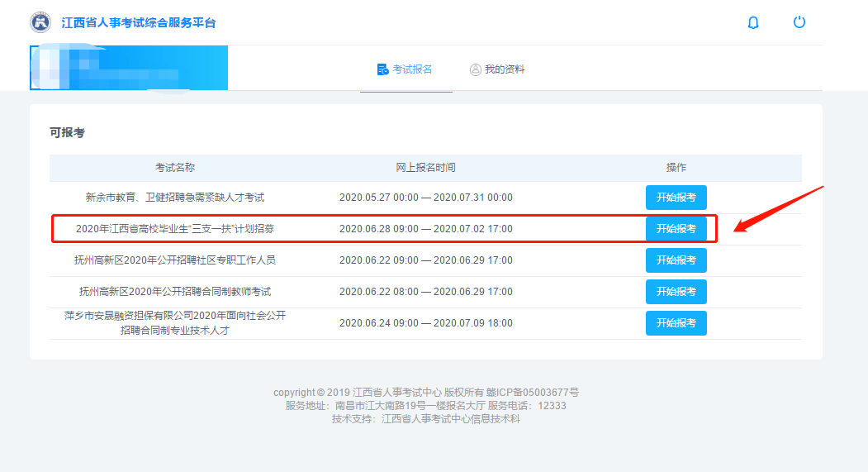Select the 考试名称 column header
868x472 pixels.
coord(175,167)
